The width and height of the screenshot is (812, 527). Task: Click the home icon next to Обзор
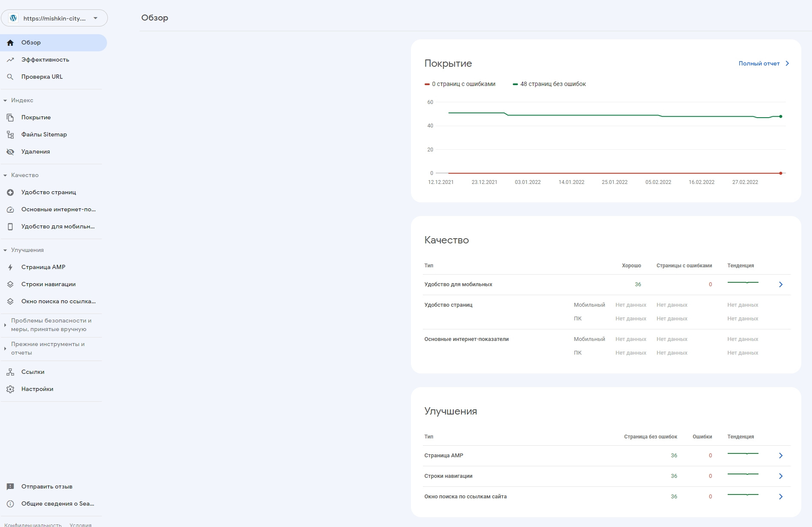10,43
